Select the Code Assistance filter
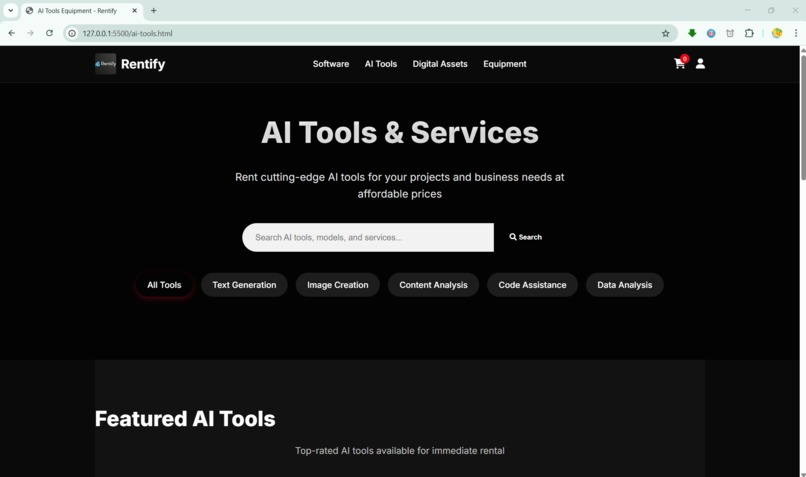 (x=533, y=285)
